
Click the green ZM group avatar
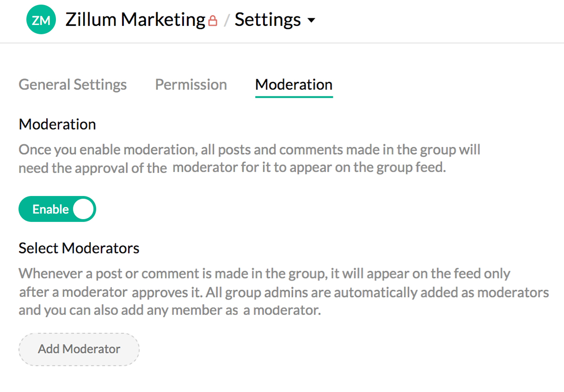pos(41,20)
